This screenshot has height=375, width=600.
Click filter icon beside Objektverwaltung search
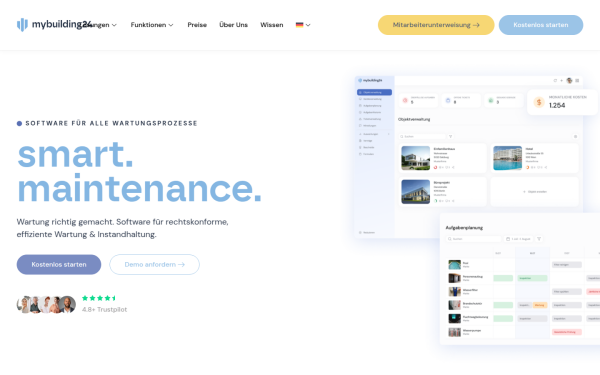tap(451, 137)
